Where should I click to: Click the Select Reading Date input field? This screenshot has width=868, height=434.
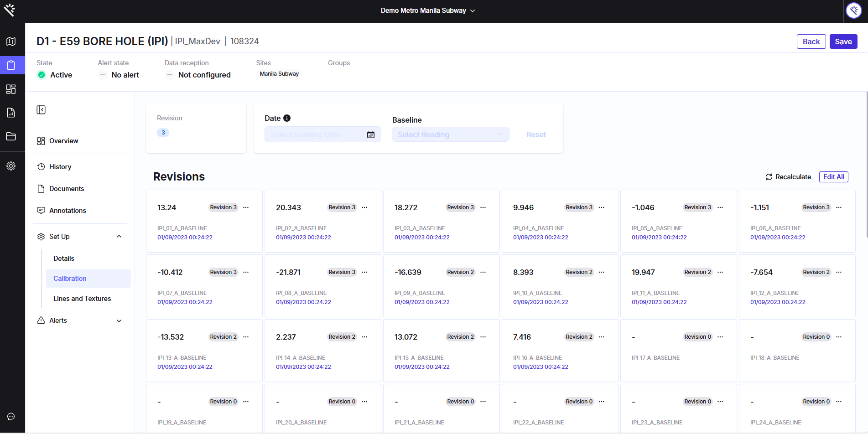point(315,134)
